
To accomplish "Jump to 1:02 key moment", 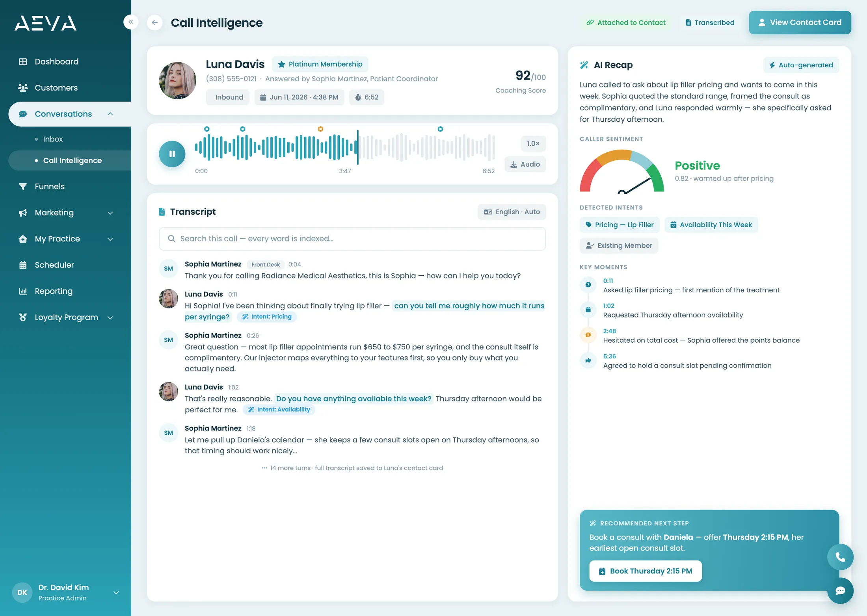I will click(x=609, y=306).
